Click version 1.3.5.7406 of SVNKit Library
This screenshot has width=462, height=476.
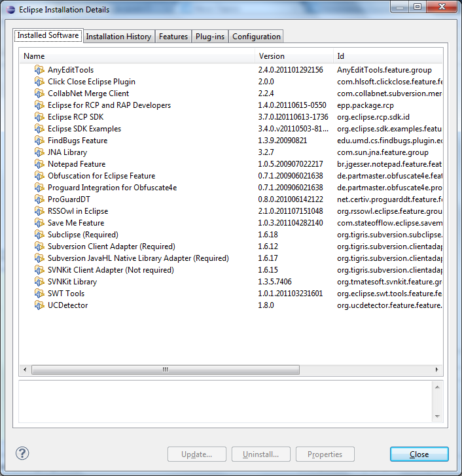click(275, 282)
